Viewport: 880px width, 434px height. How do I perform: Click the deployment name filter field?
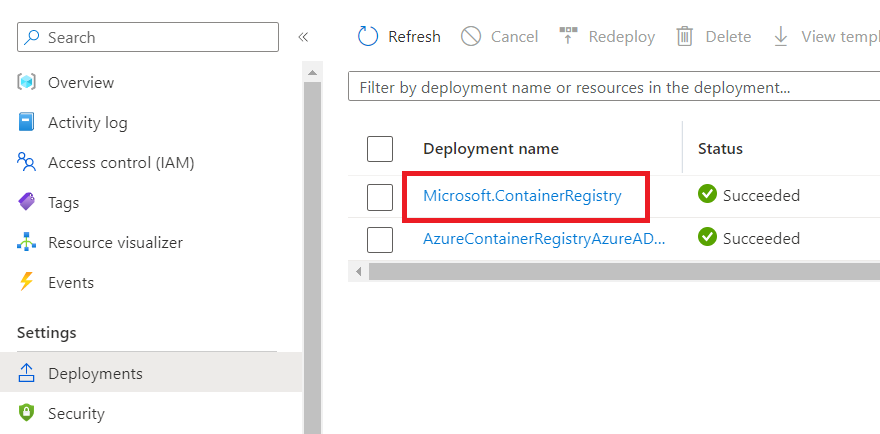610,88
